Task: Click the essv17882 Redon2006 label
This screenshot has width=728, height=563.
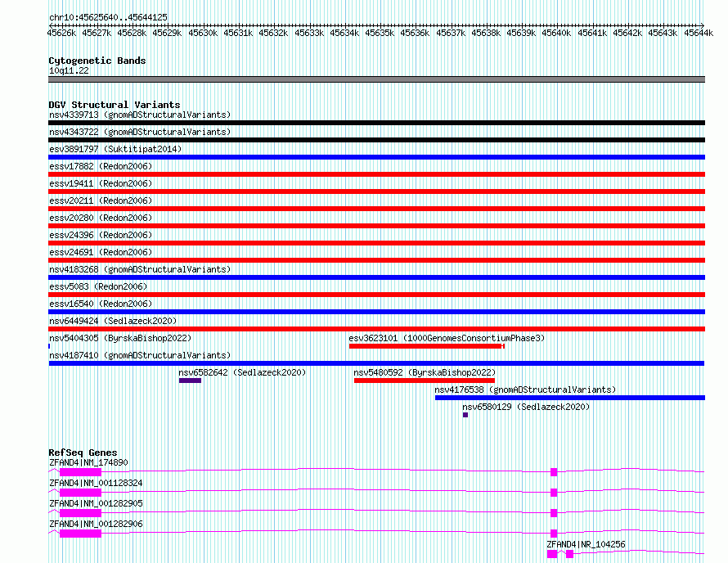Action: (x=101, y=166)
